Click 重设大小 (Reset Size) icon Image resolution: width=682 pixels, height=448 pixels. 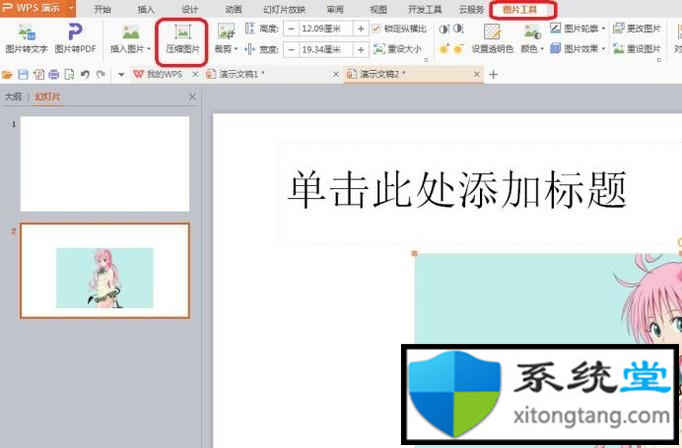398,48
